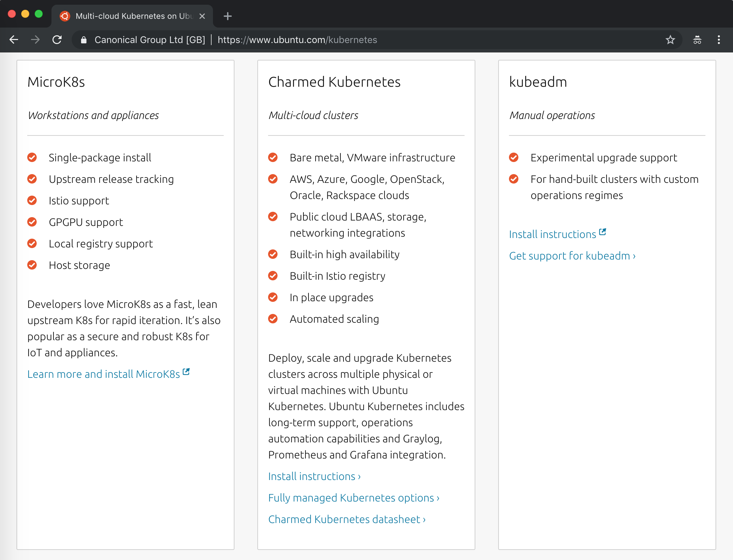The image size is (733, 560).
Task: Click the browser back arrow
Action: (x=14, y=40)
